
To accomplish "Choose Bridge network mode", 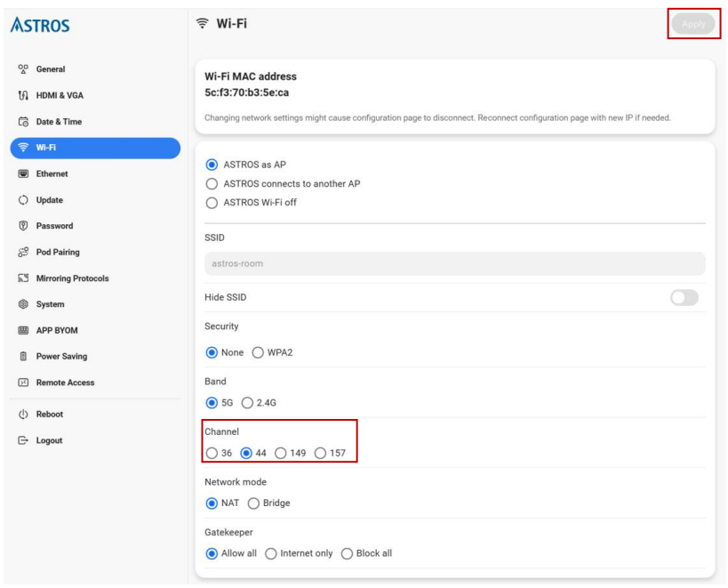I will pyautogui.click(x=253, y=503).
